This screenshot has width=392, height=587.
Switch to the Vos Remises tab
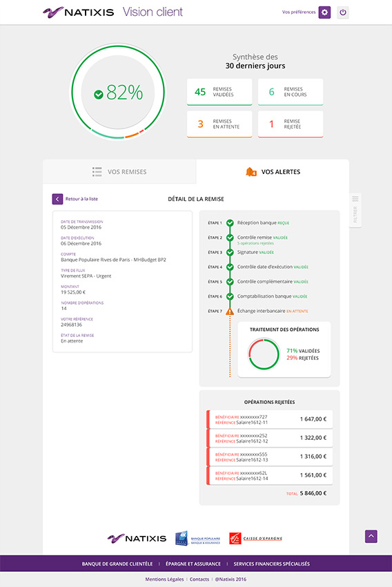(x=119, y=172)
